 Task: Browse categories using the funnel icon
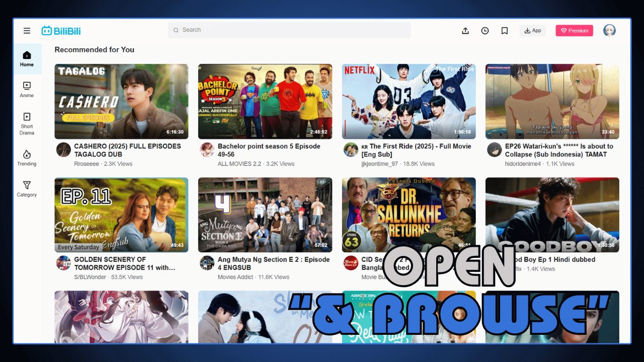pos(27,190)
